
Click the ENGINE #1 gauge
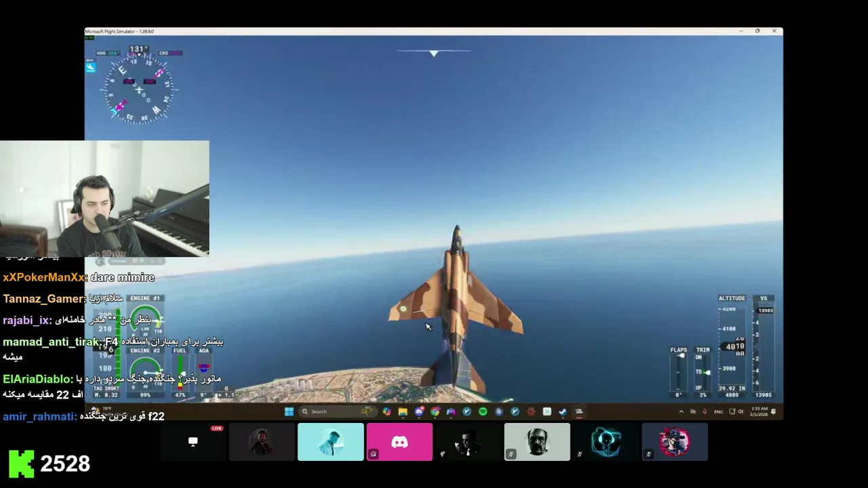pos(146,320)
